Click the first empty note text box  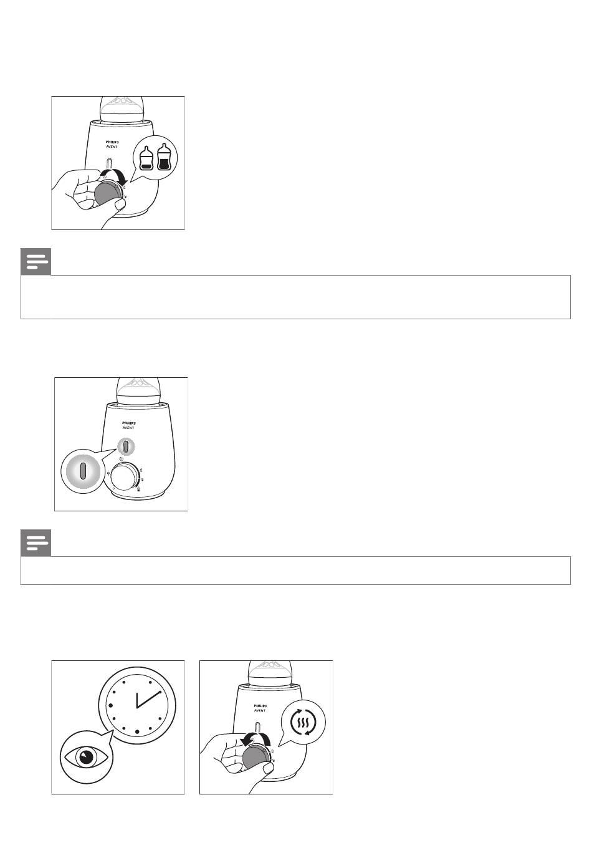click(296, 297)
